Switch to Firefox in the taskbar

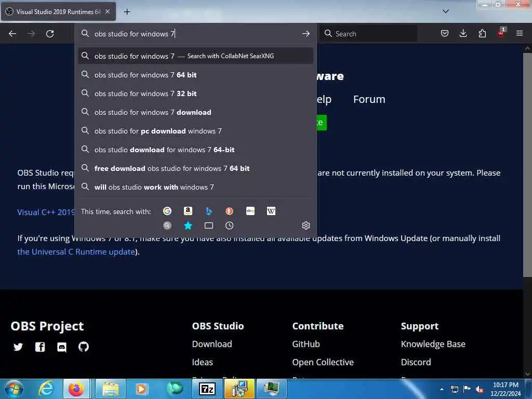pyautogui.click(x=76, y=389)
